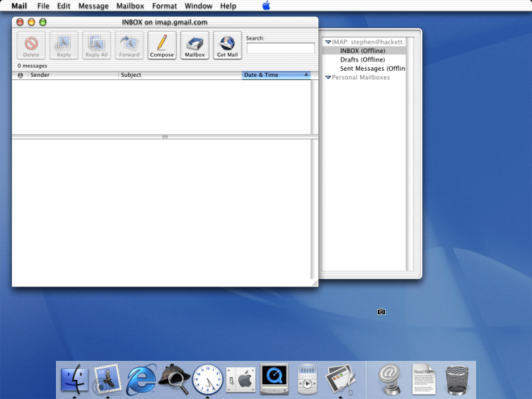Launch QuickTime Player from the Dock

(x=274, y=378)
